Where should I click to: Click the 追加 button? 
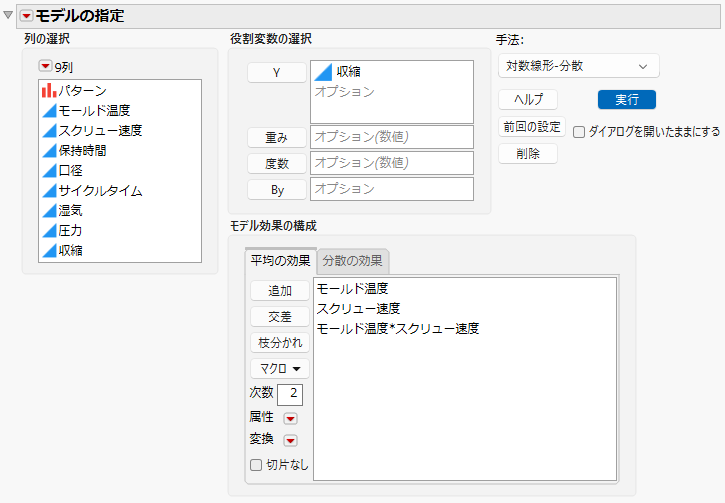[x=280, y=290]
